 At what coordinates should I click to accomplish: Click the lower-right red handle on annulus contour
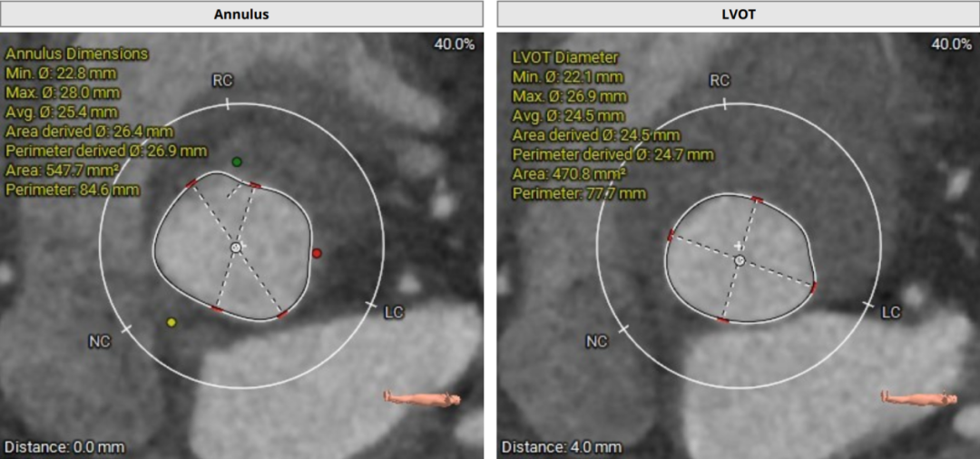(283, 315)
